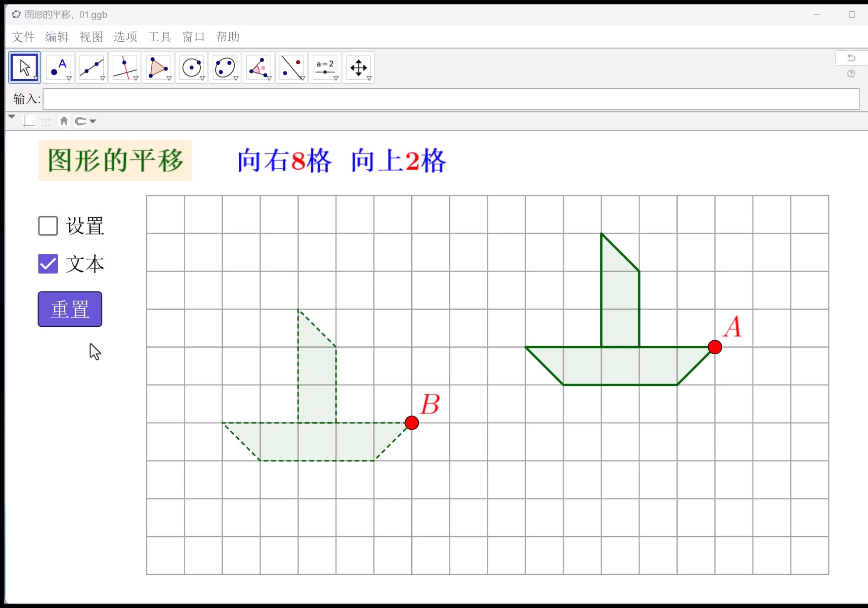Select the Angle tool

point(258,67)
